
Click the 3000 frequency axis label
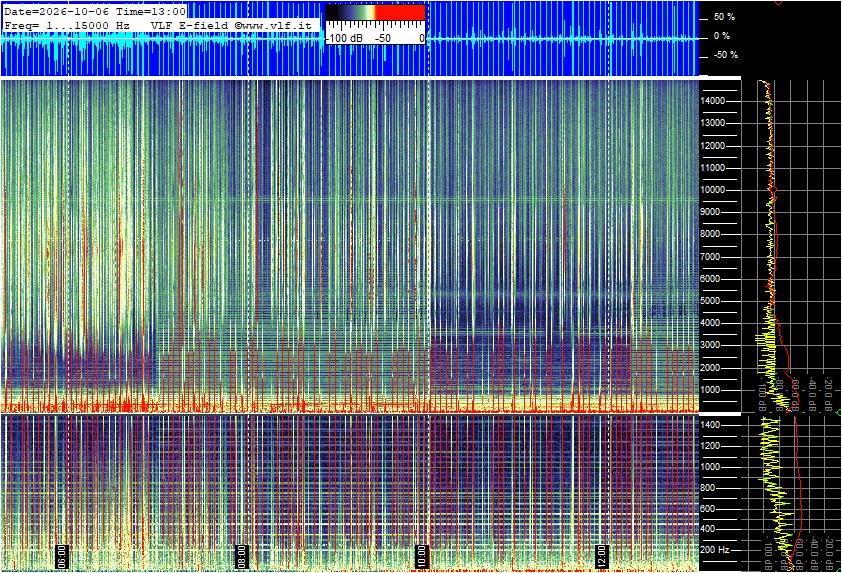click(x=710, y=345)
